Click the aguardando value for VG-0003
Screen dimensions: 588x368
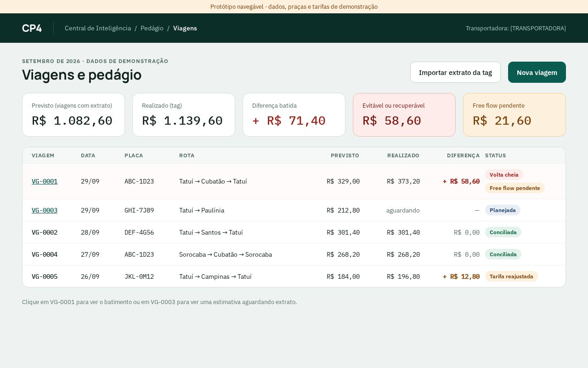tap(403, 210)
